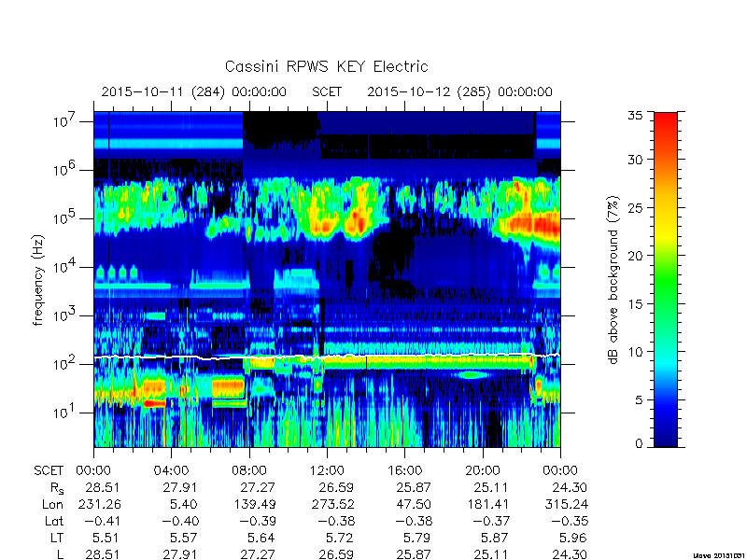Select LT value 5.64
747x560 pixels.
(x=261, y=539)
